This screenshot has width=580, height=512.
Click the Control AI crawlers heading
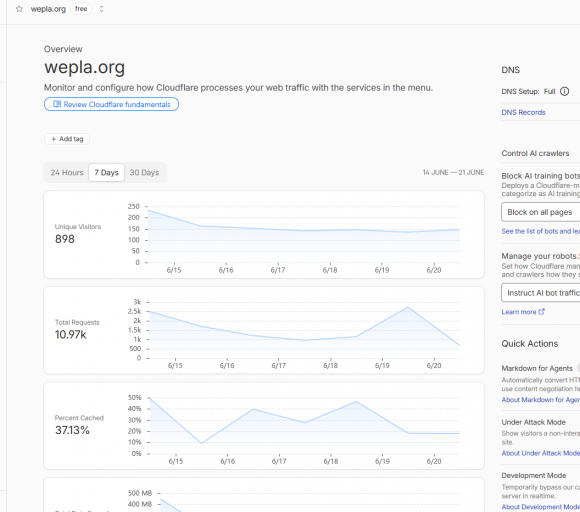[x=535, y=153]
